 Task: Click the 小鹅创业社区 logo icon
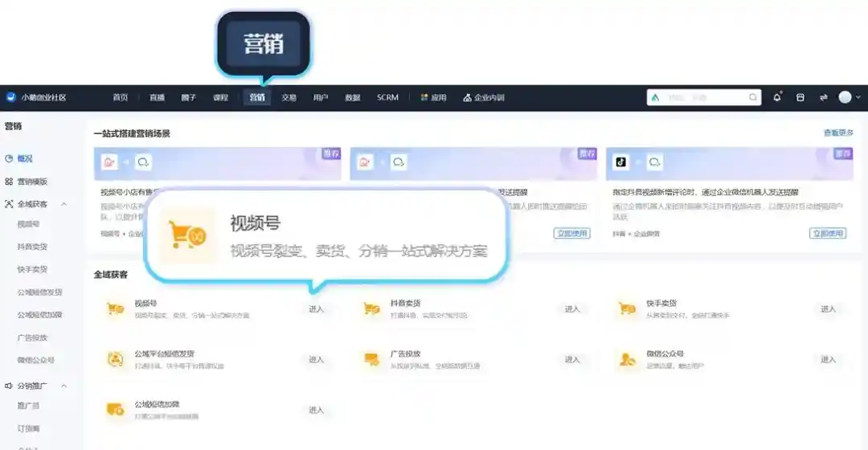click(10, 97)
